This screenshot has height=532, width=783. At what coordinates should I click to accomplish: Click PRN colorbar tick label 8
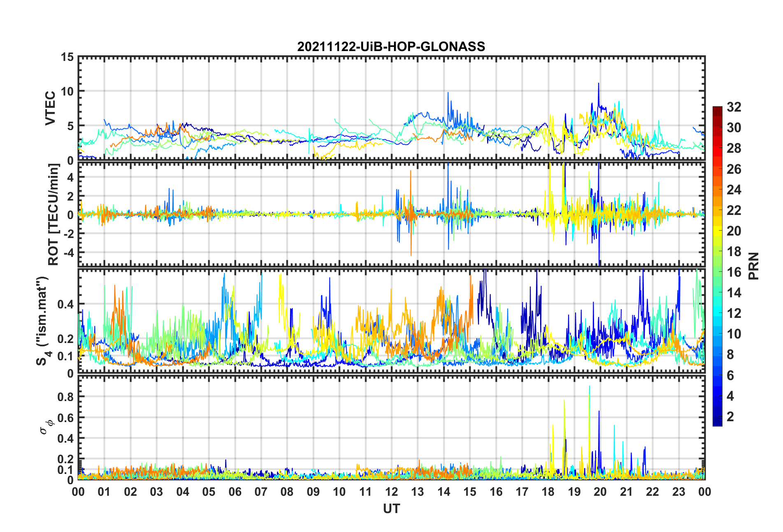point(730,355)
